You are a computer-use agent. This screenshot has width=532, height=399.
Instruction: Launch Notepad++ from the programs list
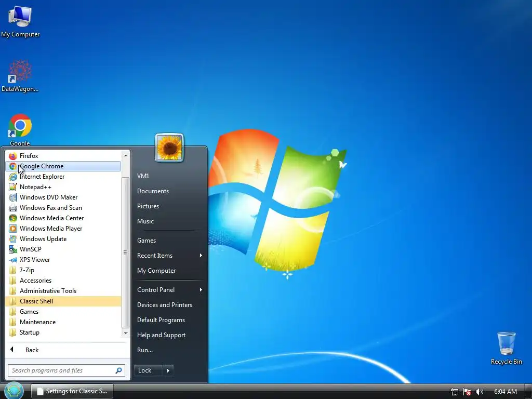click(63, 187)
